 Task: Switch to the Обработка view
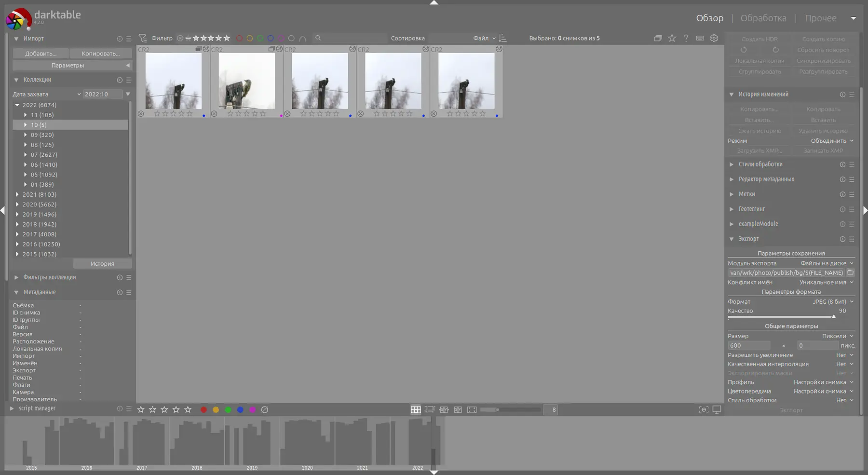(x=763, y=18)
